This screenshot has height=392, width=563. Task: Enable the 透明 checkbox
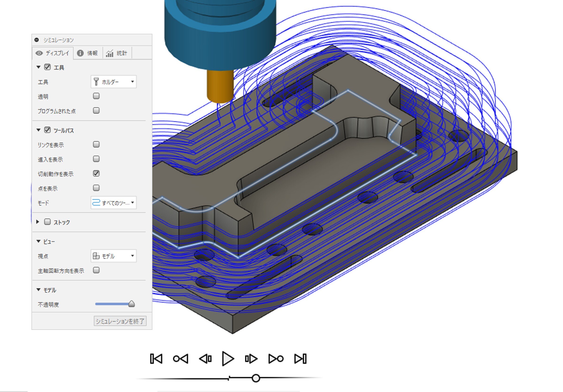click(96, 96)
